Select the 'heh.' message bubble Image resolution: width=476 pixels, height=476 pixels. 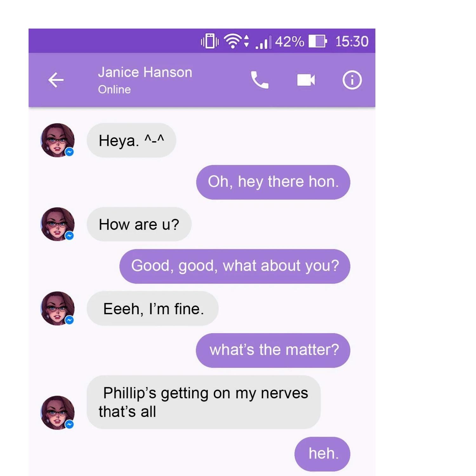coord(322,454)
